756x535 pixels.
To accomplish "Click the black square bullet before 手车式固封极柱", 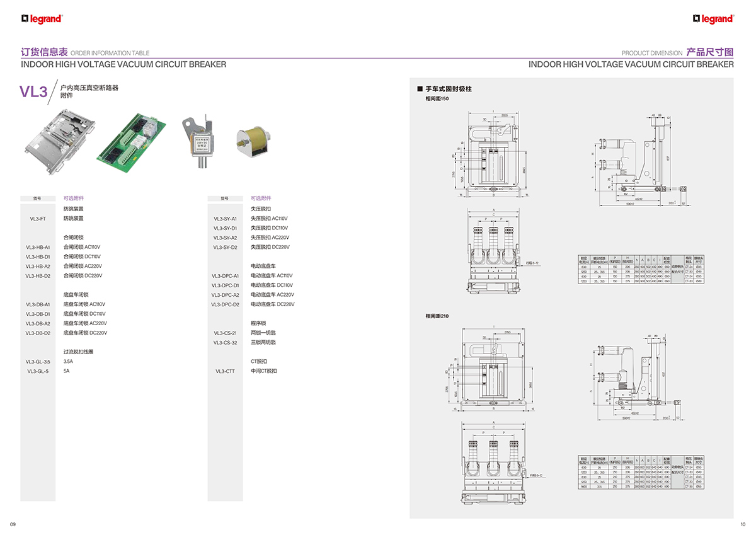I will (420, 89).
